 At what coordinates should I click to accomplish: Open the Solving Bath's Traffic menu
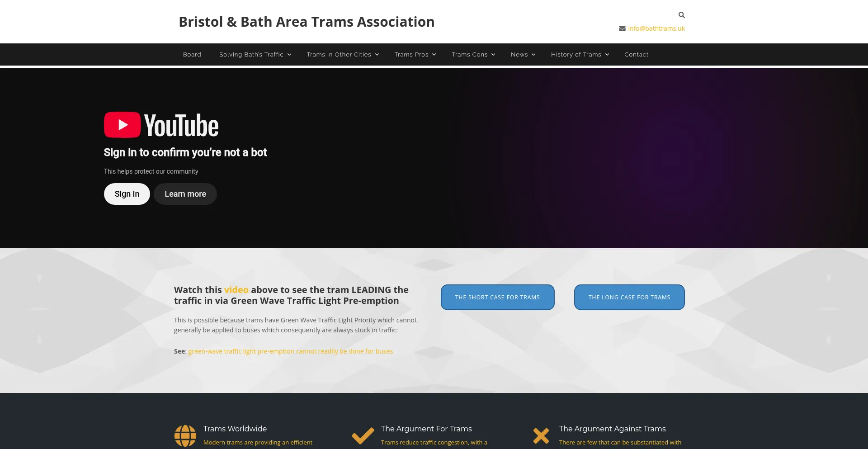(x=251, y=55)
